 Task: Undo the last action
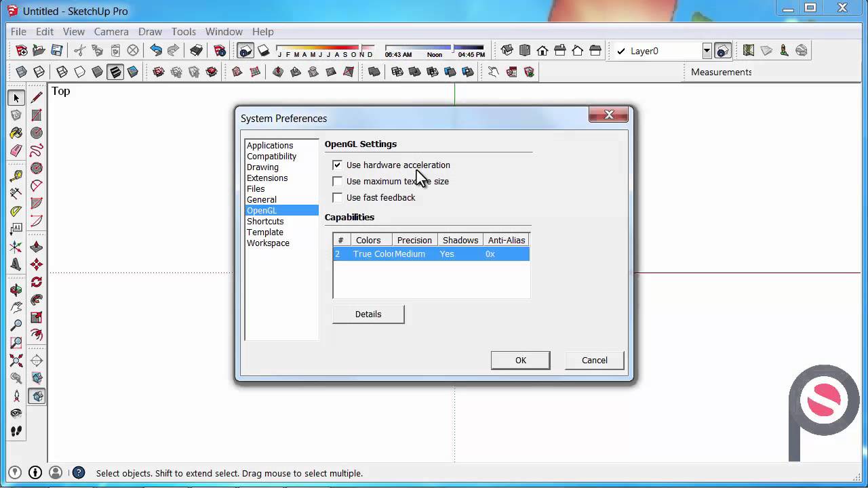(156, 51)
